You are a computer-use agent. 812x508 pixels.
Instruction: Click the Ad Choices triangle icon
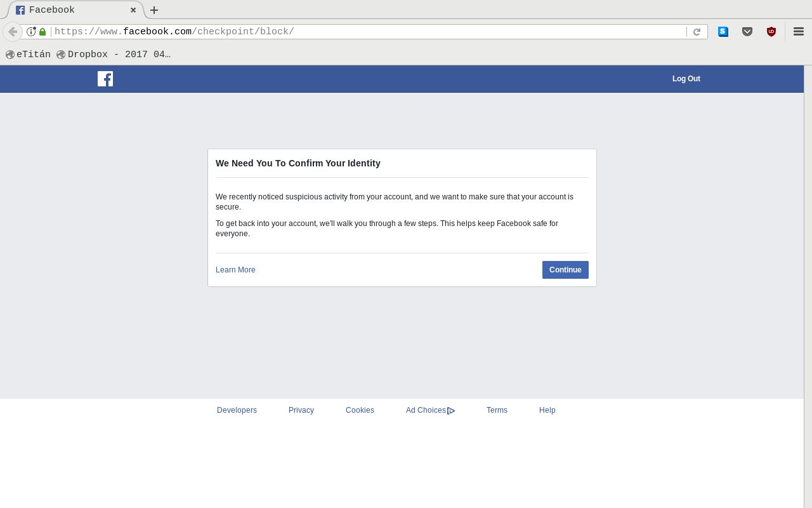click(x=451, y=411)
